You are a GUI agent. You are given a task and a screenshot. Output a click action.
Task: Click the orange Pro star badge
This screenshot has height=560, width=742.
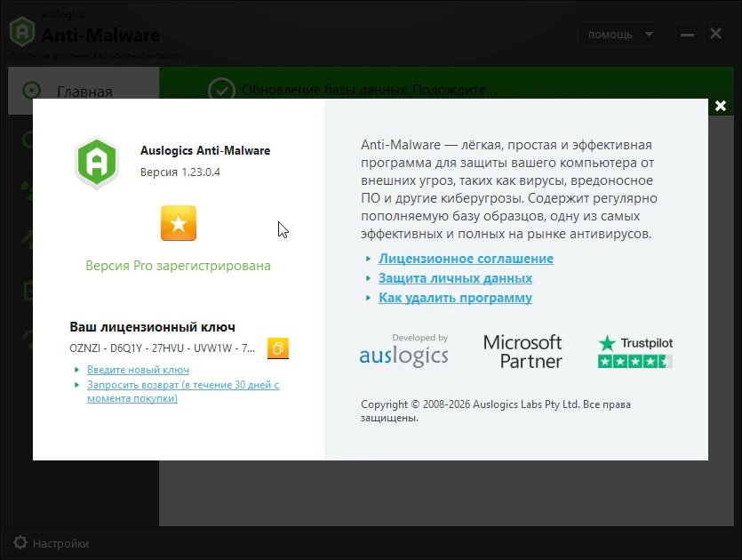pos(179,223)
